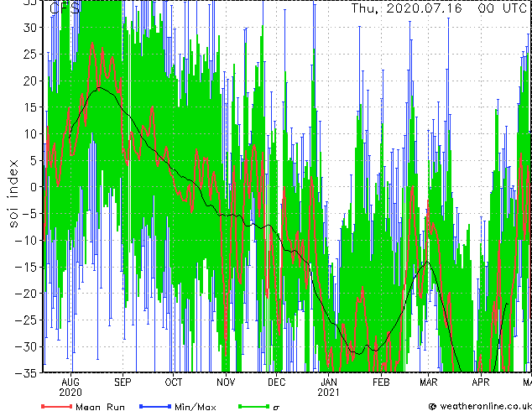Click the y-axis value -15
Image resolution: width=532 pixels, height=411 pixels.
pyautogui.click(x=26, y=267)
